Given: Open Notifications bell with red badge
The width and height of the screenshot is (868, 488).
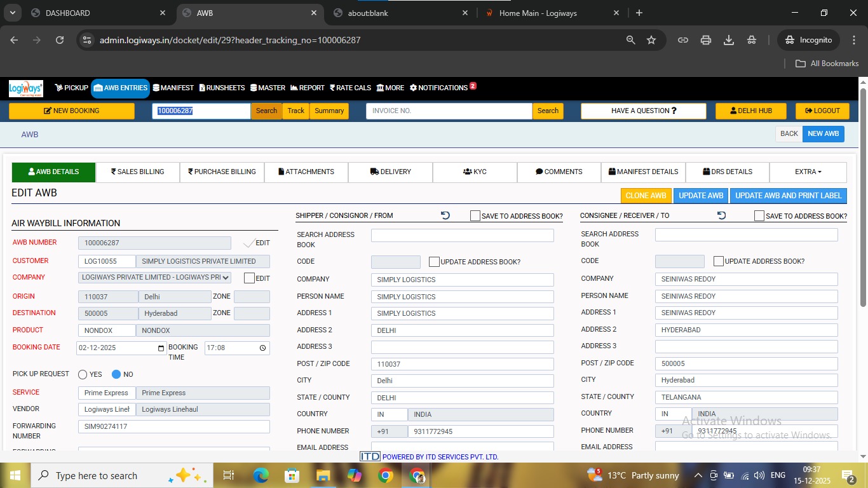Looking at the screenshot, I should (x=443, y=88).
